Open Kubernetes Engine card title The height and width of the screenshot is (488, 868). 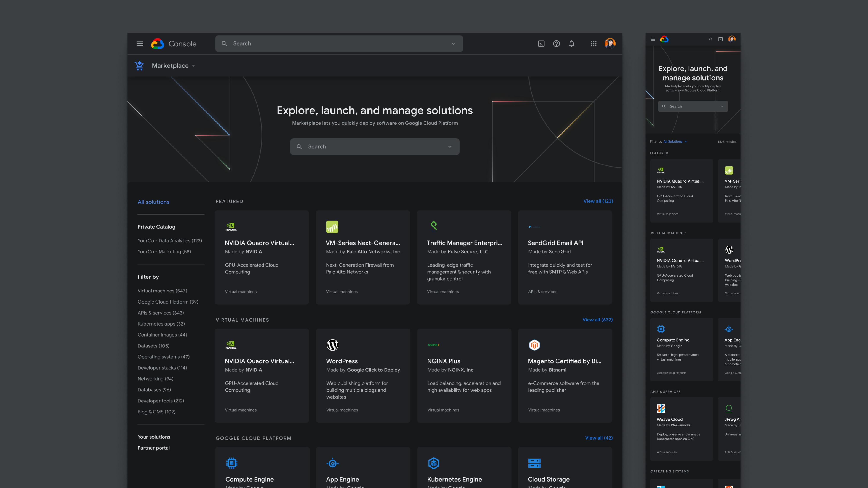click(454, 480)
